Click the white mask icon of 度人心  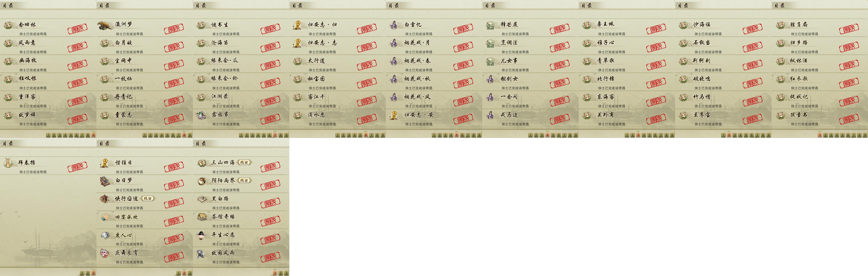[105, 235]
